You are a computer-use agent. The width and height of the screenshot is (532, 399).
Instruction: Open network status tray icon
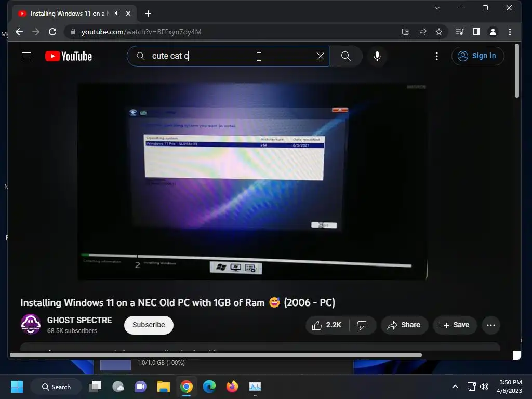tap(471, 387)
